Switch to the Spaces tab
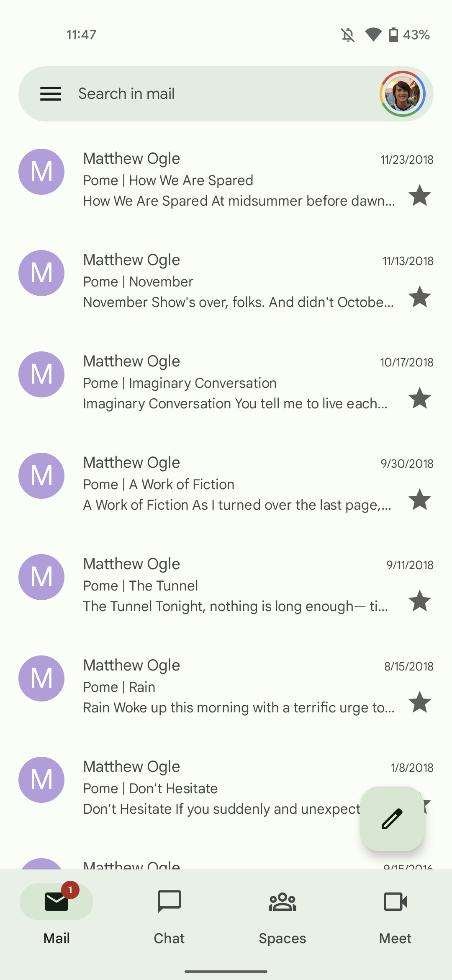Screen dimensions: 452x980 (x=282, y=916)
